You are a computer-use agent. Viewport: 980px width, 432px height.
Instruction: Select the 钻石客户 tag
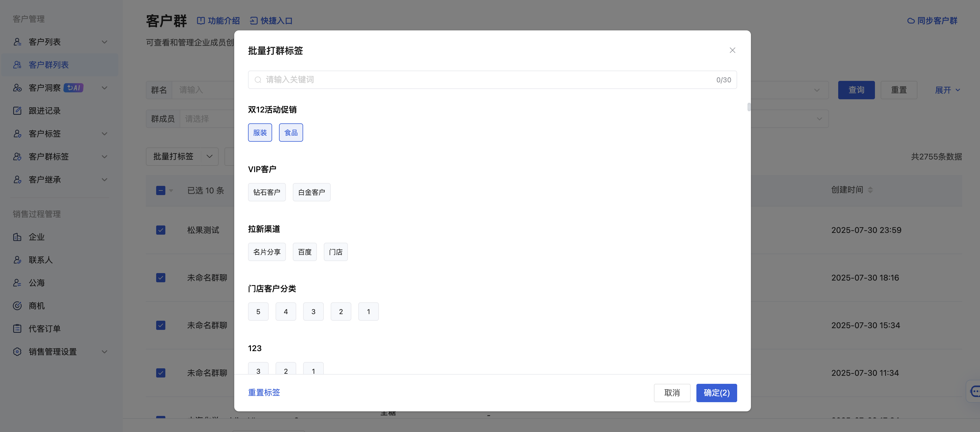point(267,192)
